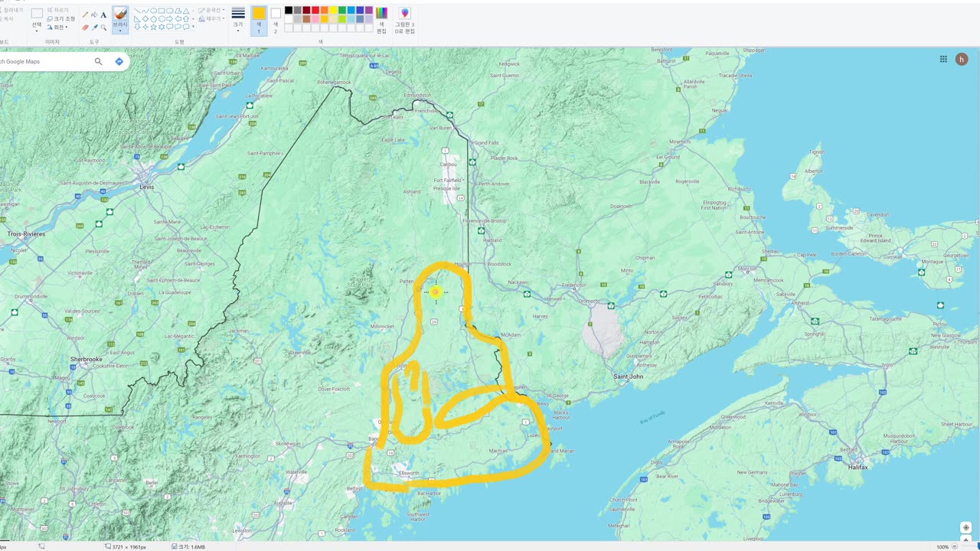
Task: Activate 색 2 background color button
Action: (x=276, y=21)
